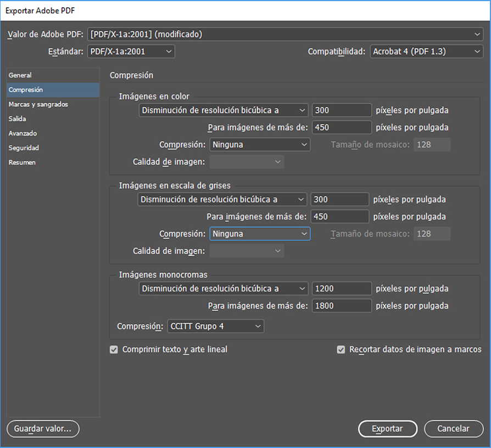Click color images 300 ppi resolution field

click(x=342, y=110)
